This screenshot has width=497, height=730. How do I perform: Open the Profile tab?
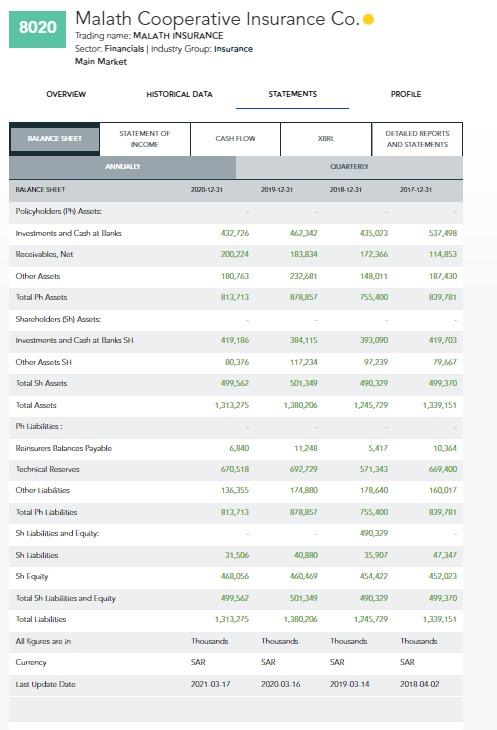click(x=406, y=94)
